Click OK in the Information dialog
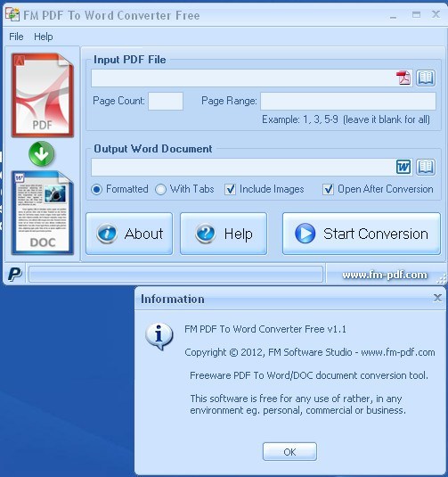The image size is (448, 477). [x=289, y=452]
